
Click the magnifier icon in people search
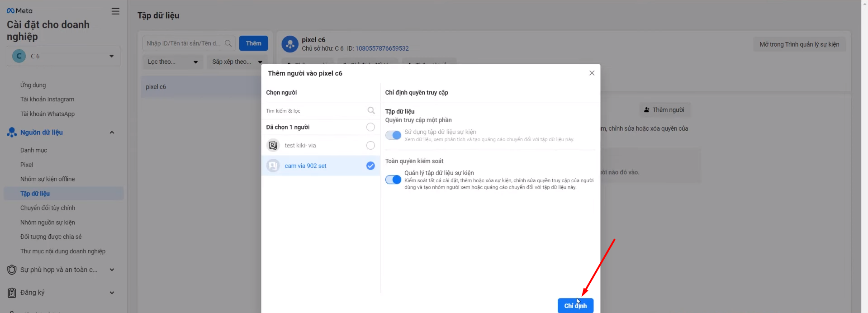coord(371,110)
